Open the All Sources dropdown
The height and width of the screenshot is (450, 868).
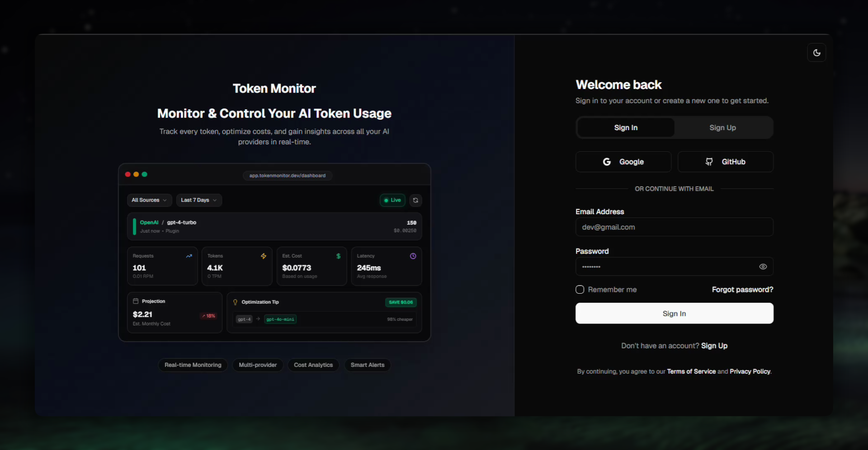pos(149,200)
